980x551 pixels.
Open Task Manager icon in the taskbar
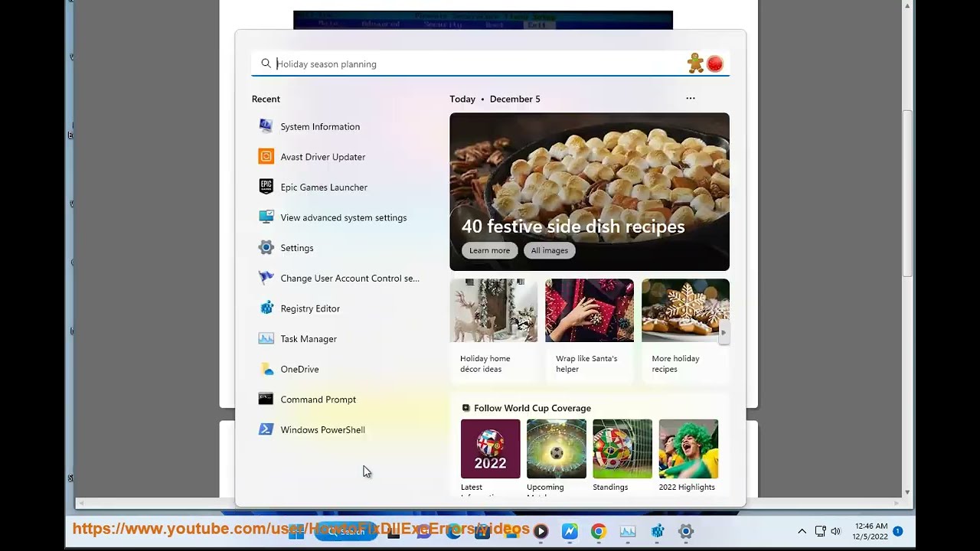tap(628, 531)
